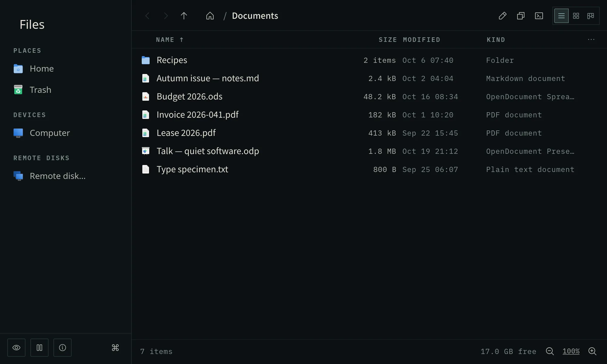Click the 1.8 MB size cell

click(382, 151)
